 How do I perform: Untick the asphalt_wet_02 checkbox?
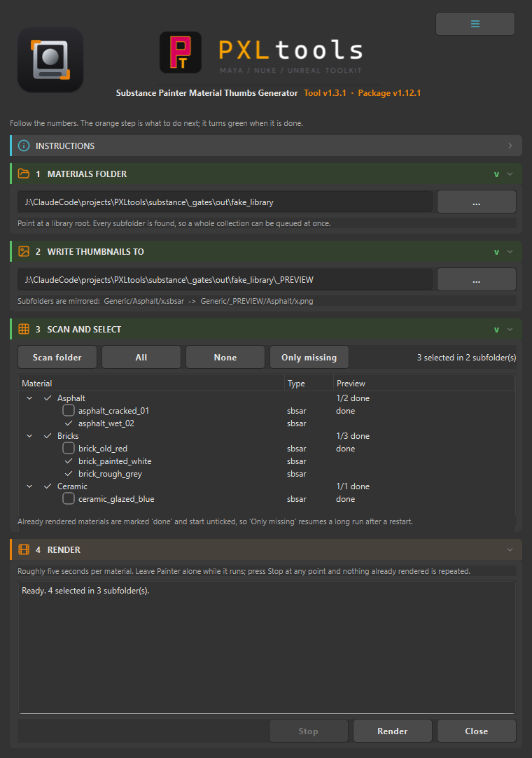(x=69, y=423)
